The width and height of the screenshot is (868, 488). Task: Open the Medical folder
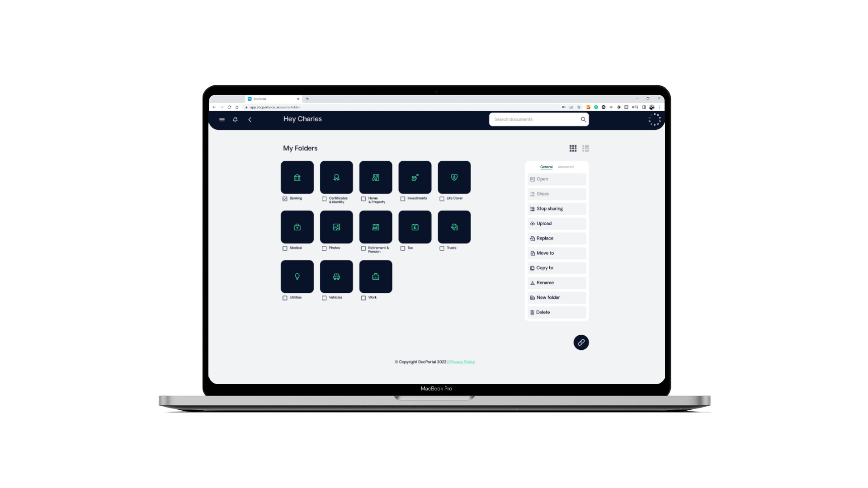(297, 226)
